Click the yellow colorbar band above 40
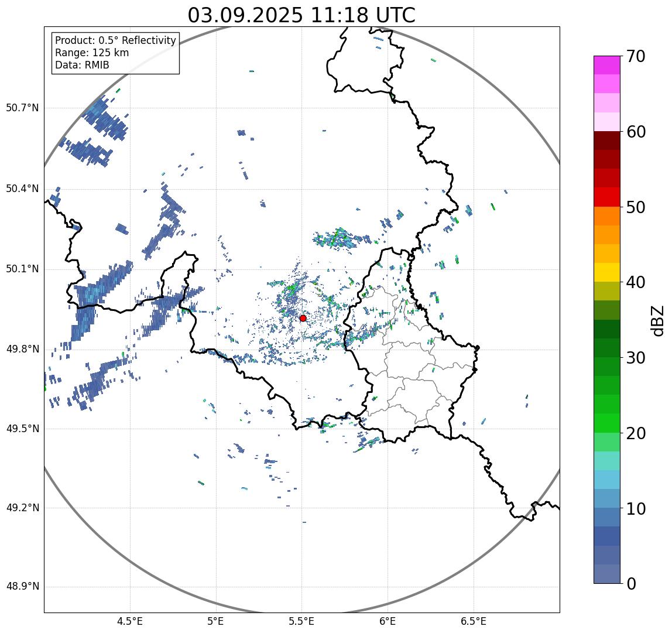 click(x=607, y=272)
